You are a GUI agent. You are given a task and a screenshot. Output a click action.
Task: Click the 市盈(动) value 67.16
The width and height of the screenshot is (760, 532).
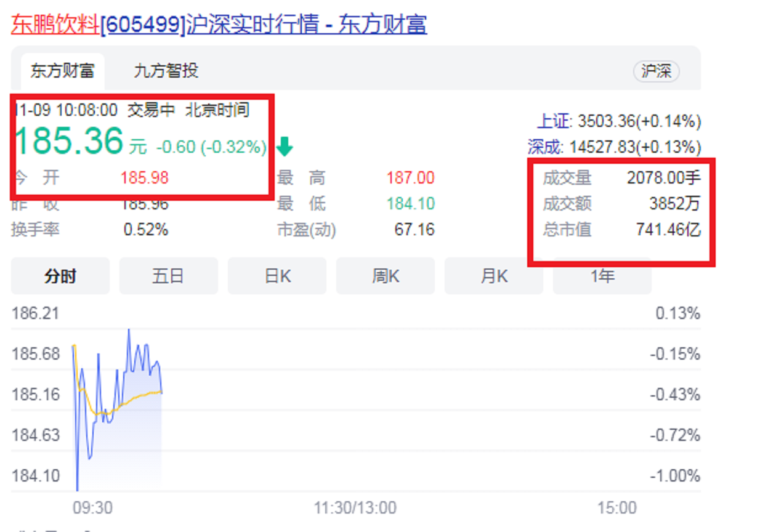pyautogui.click(x=414, y=230)
